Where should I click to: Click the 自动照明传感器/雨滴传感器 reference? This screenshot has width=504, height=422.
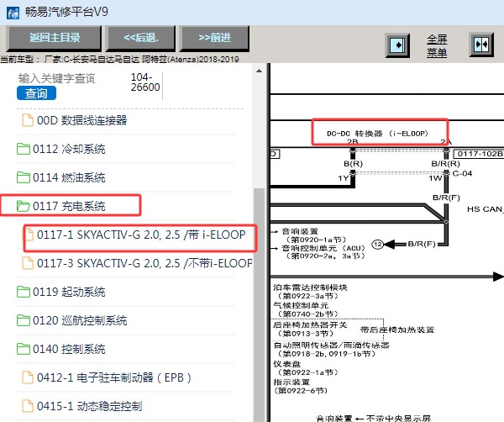point(331,350)
